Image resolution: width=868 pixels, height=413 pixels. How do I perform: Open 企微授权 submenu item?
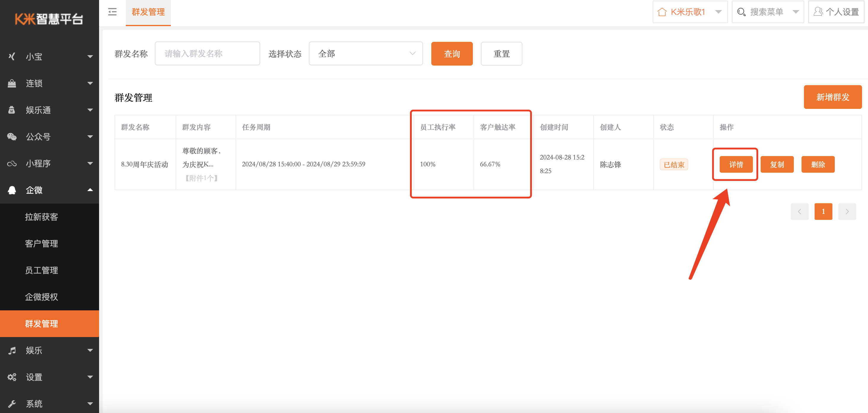point(50,297)
